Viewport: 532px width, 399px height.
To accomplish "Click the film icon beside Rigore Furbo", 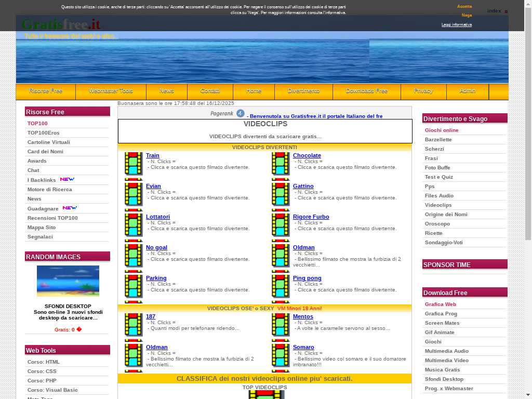I will pyautogui.click(x=281, y=225).
